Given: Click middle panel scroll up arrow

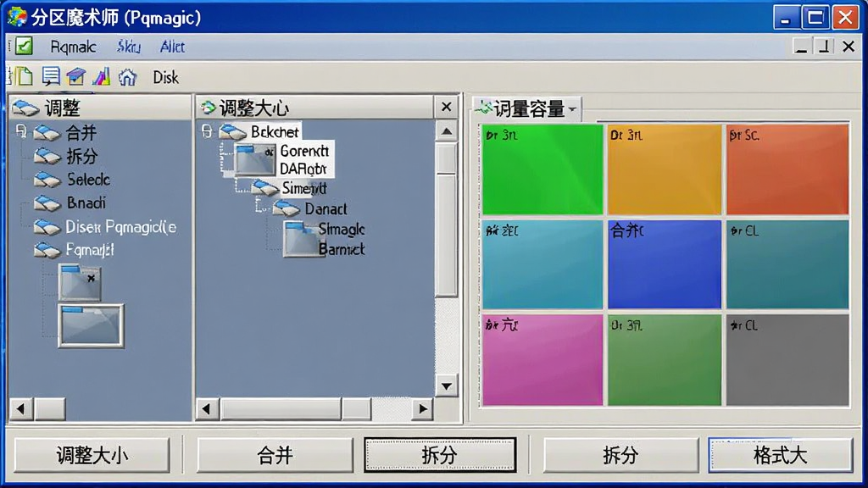Looking at the screenshot, I should (x=446, y=131).
